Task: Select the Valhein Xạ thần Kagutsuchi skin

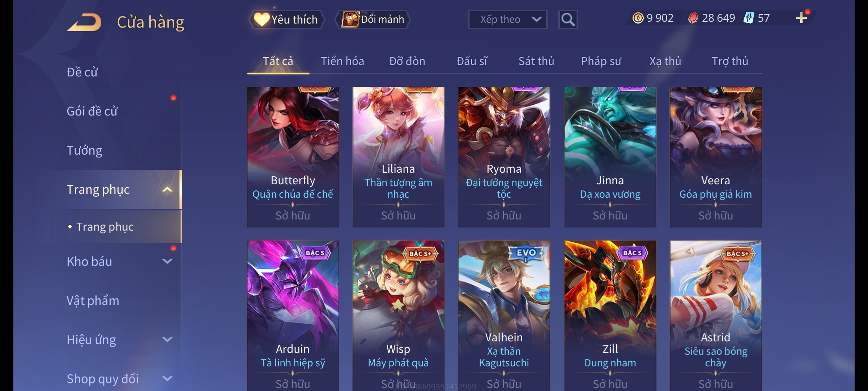Action: (x=504, y=315)
